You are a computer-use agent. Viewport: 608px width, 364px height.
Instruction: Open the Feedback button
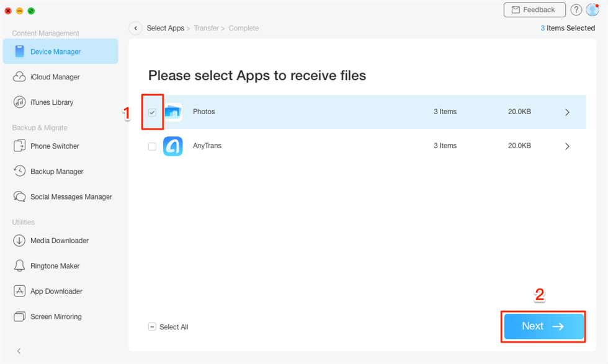[x=534, y=10]
